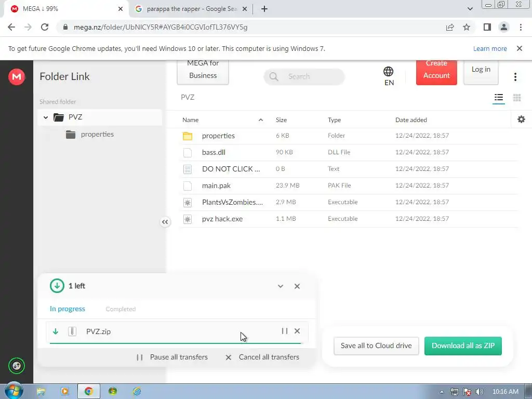The width and height of the screenshot is (532, 399).
Task: Click the MEGA logo in sidebar
Action: click(x=16, y=77)
